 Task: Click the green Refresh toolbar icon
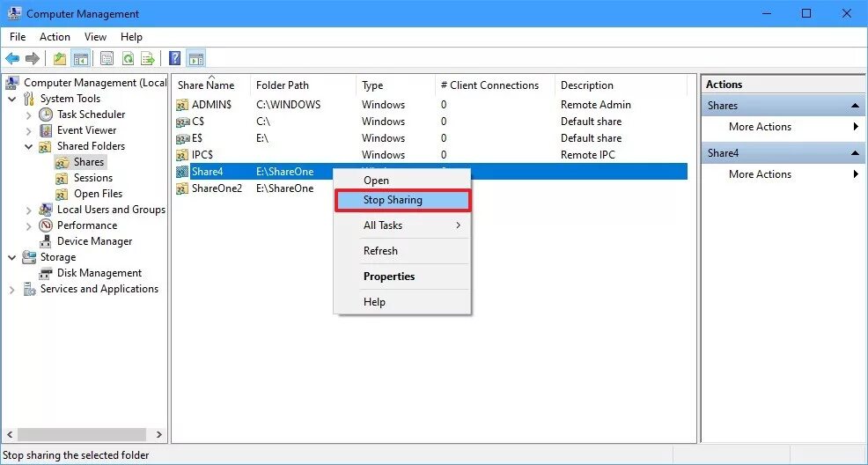(128, 58)
